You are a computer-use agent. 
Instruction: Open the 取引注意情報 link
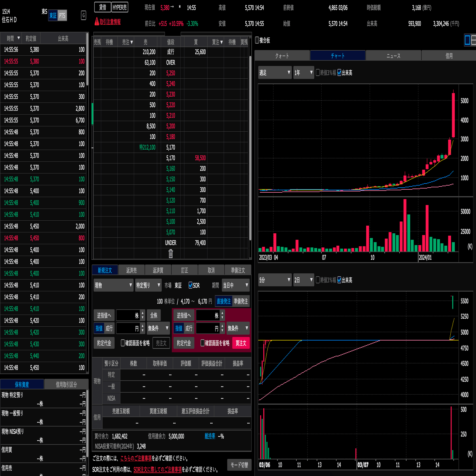(110, 22)
